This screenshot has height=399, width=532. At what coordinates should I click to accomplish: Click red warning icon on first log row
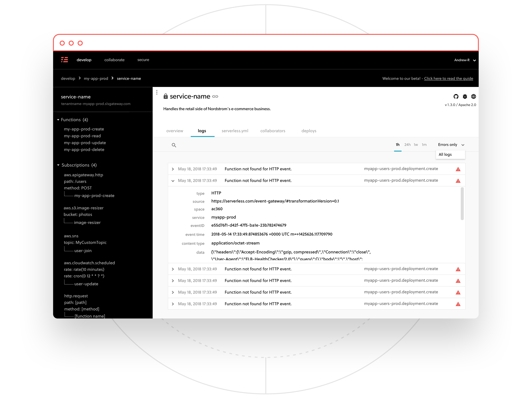point(458,169)
